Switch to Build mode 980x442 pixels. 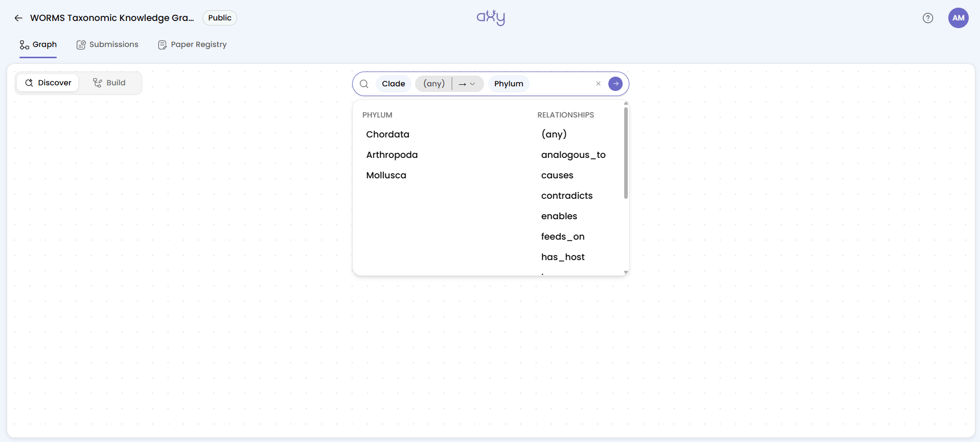[x=109, y=83]
